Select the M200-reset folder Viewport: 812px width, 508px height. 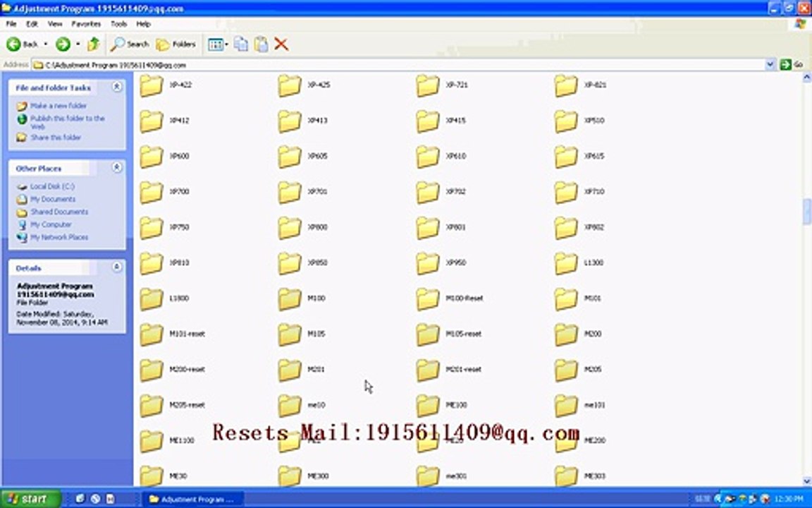click(x=173, y=370)
